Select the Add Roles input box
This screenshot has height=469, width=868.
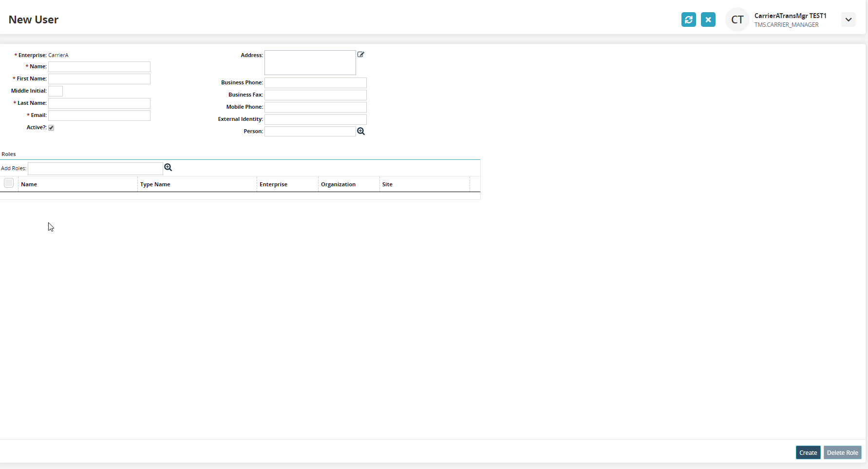pyautogui.click(x=95, y=169)
